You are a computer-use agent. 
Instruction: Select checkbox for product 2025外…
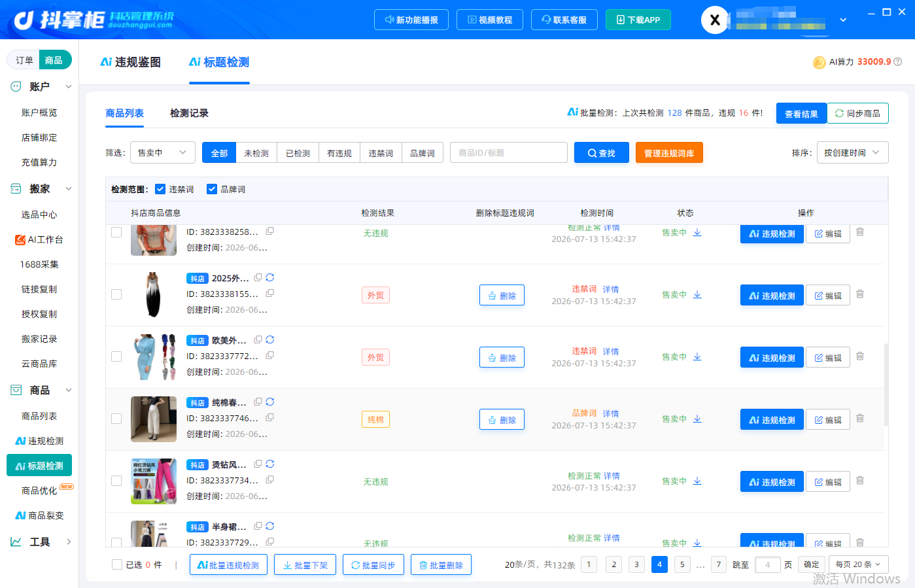pyautogui.click(x=116, y=294)
